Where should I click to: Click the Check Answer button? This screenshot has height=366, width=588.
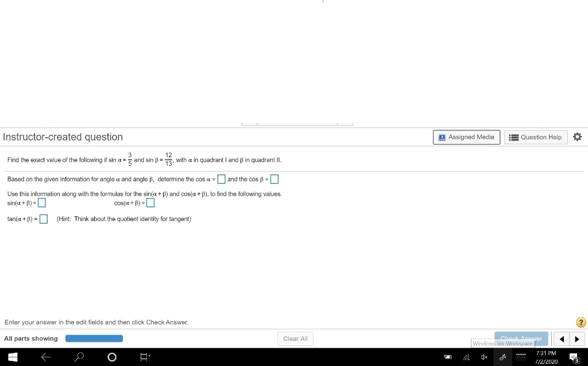[521, 338]
